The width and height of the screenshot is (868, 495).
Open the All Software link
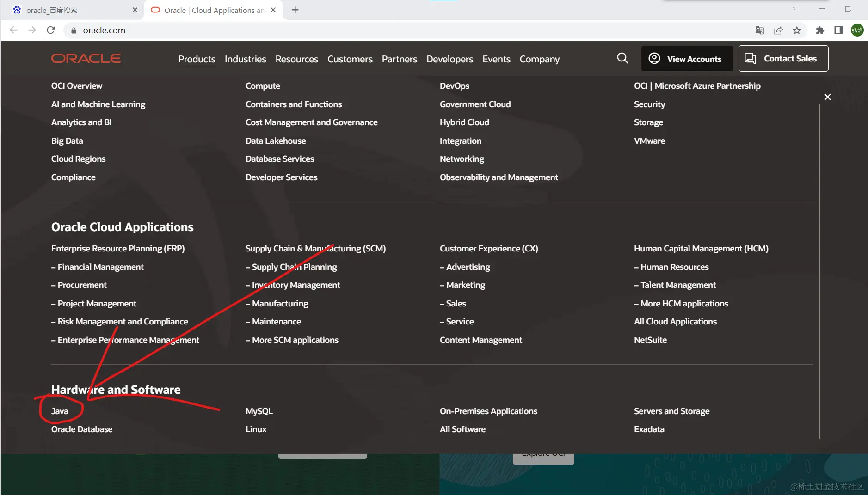click(462, 429)
